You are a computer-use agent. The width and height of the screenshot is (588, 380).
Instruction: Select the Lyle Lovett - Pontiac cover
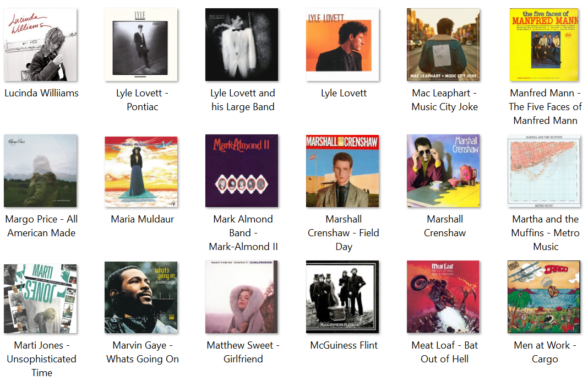(141, 45)
